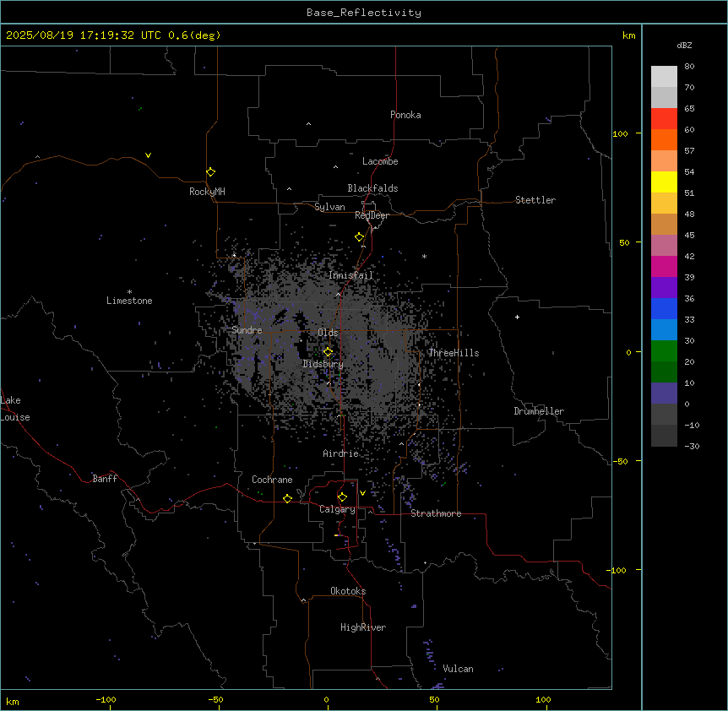Select the Strathmore label
The height and width of the screenshot is (711, 728).
pos(436,513)
